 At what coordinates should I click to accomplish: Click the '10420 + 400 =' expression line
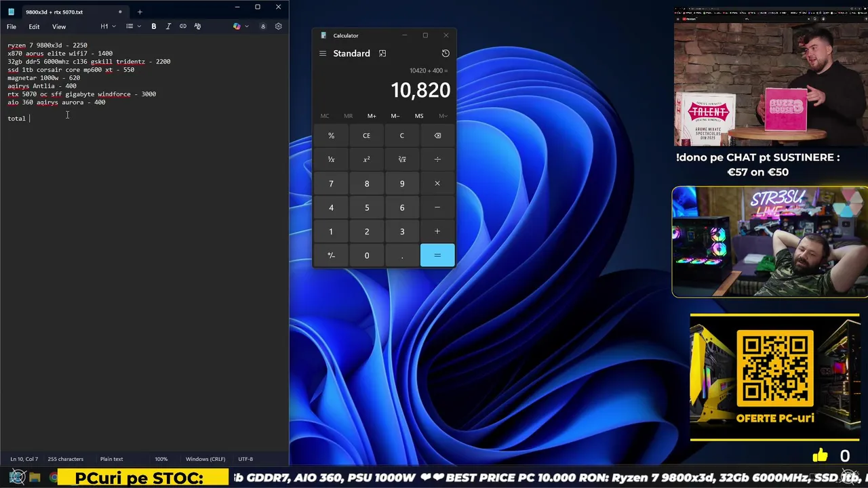click(x=429, y=70)
